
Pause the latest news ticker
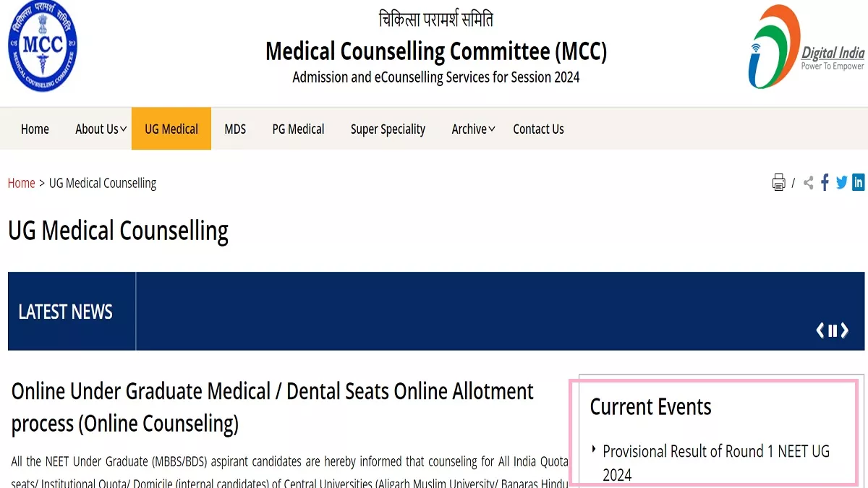pos(833,330)
